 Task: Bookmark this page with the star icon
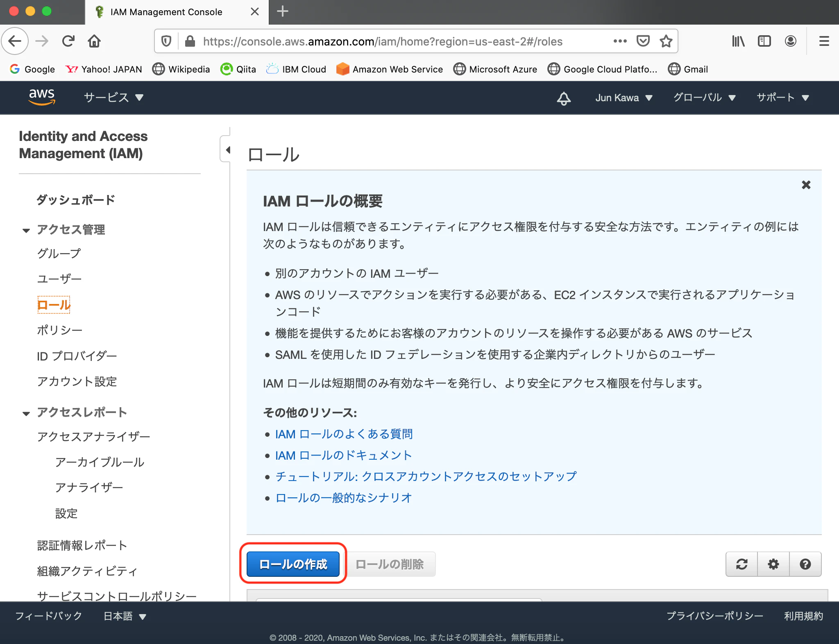666,41
